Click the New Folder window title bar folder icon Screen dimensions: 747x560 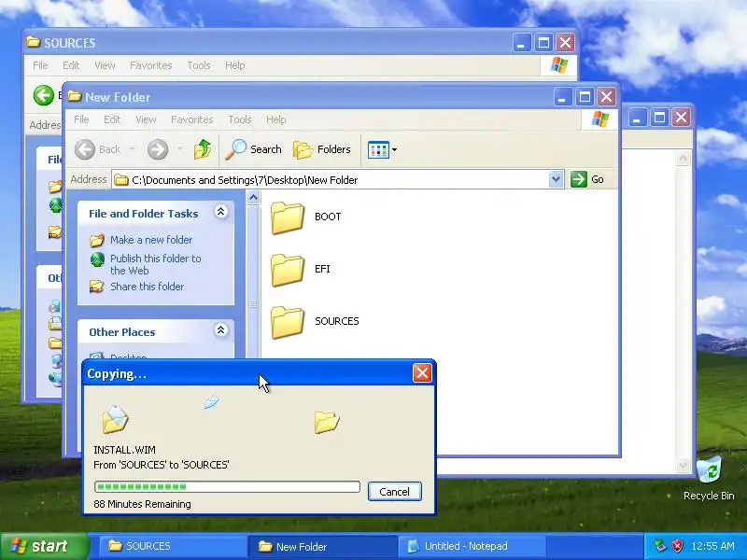pyautogui.click(x=75, y=96)
